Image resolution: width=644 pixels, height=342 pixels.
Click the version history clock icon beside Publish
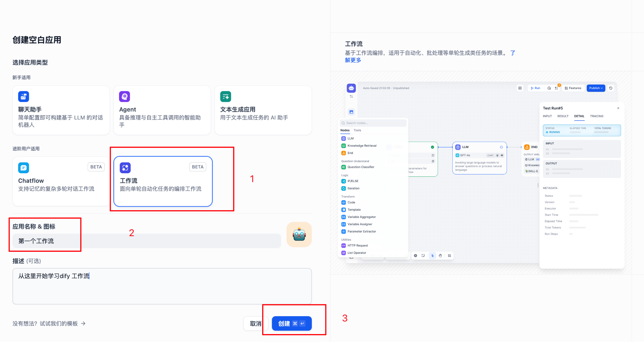[611, 88]
